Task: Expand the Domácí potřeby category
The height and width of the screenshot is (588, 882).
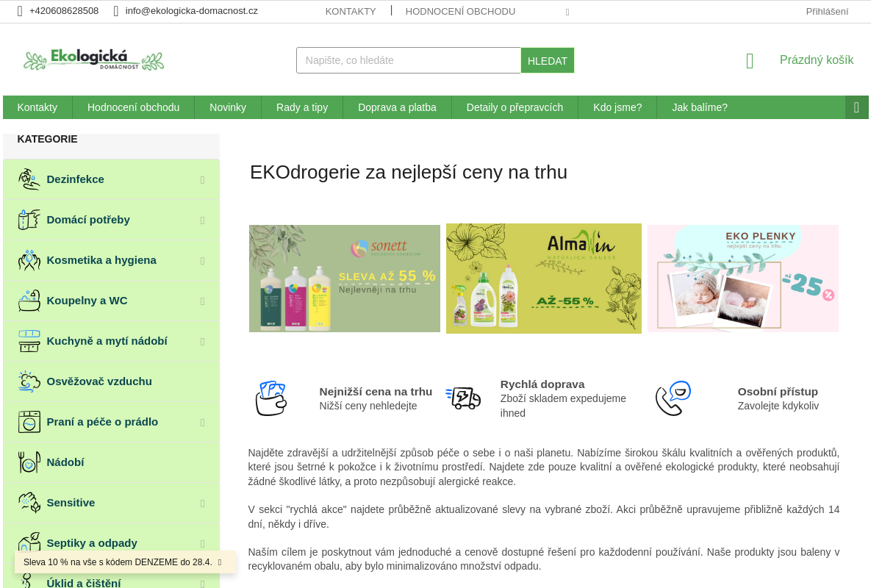Action: [x=203, y=220]
